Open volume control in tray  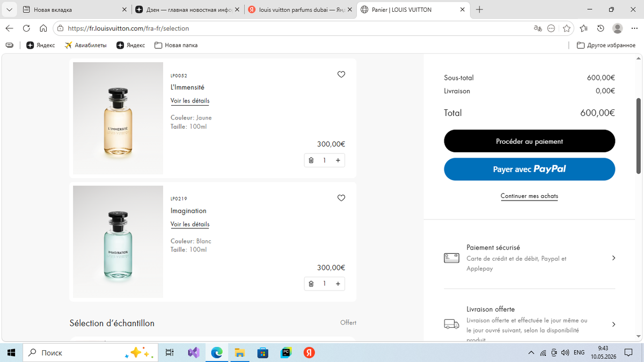(565, 352)
